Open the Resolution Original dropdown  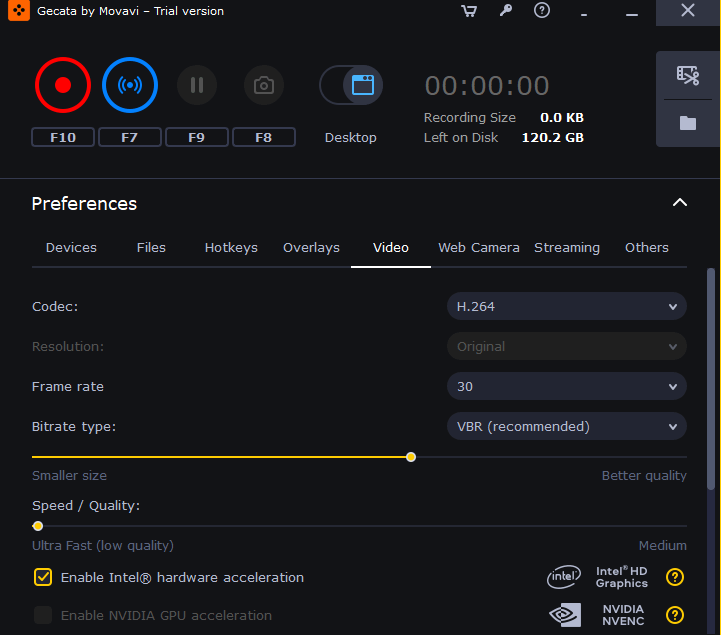pyautogui.click(x=567, y=346)
